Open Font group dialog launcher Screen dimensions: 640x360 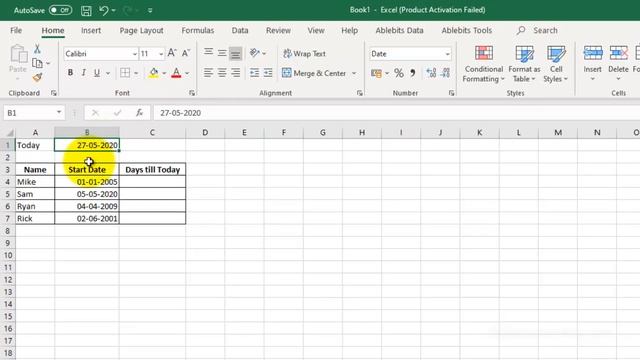click(x=192, y=93)
